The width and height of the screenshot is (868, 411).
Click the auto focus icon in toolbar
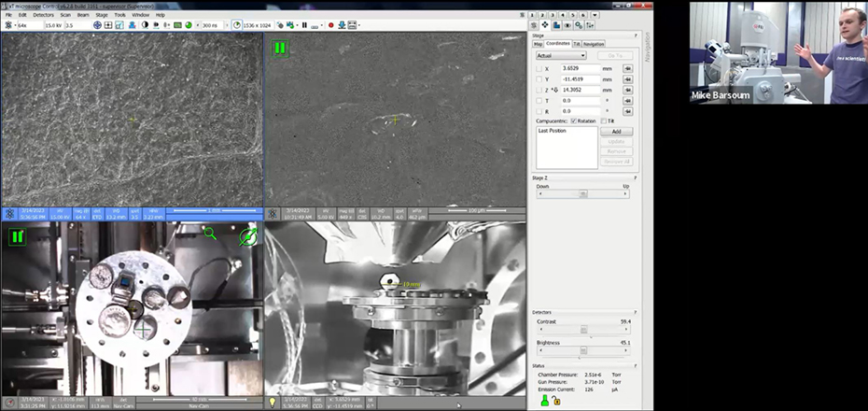pos(156,25)
